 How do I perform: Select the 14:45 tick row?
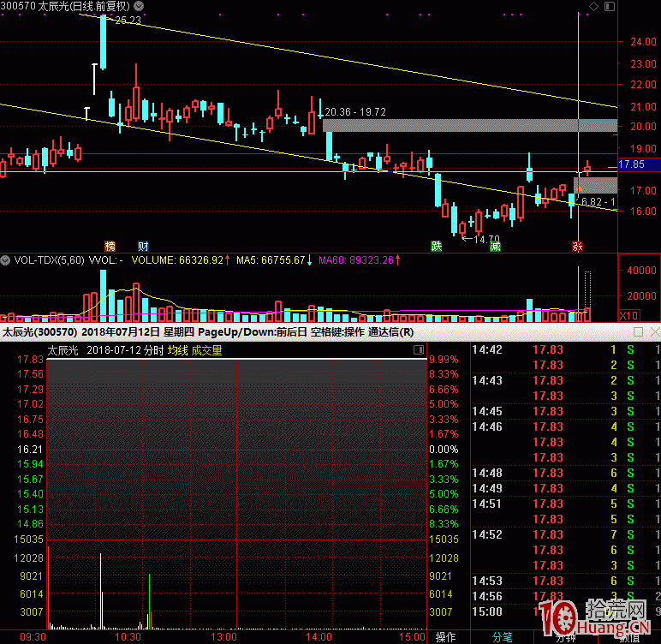(x=565, y=411)
